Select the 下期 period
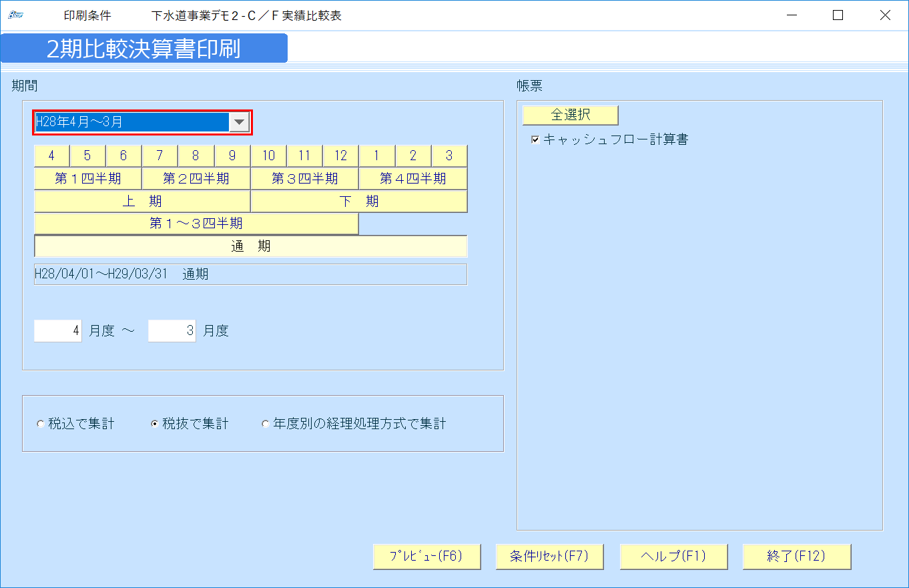The width and height of the screenshot is (909, 588). tap(359, 200)
